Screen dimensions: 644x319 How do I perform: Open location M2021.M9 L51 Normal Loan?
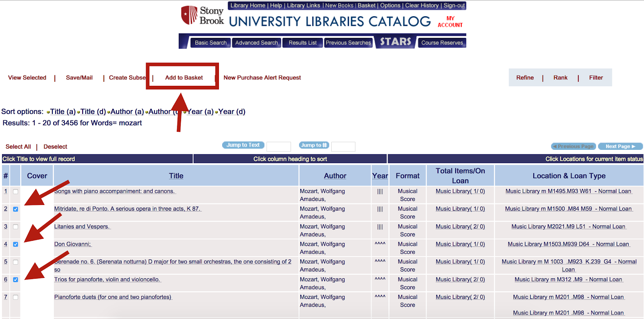point(569,227)
